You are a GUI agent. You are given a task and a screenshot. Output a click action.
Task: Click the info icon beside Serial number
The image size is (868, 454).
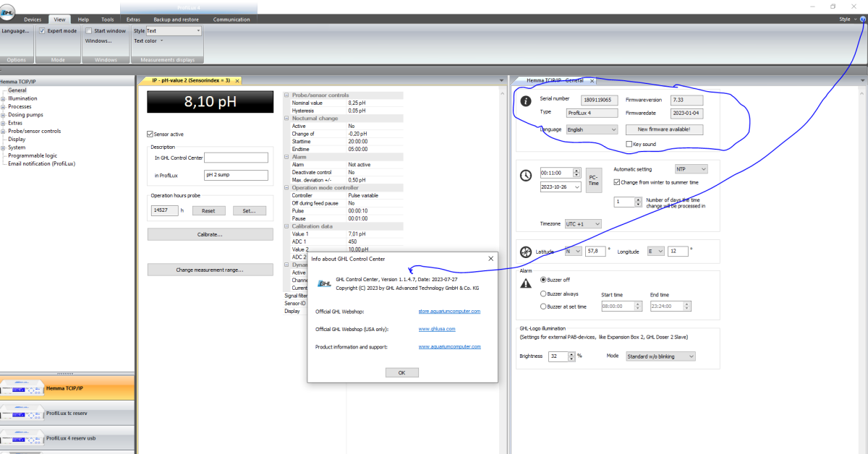pos(526,101)
